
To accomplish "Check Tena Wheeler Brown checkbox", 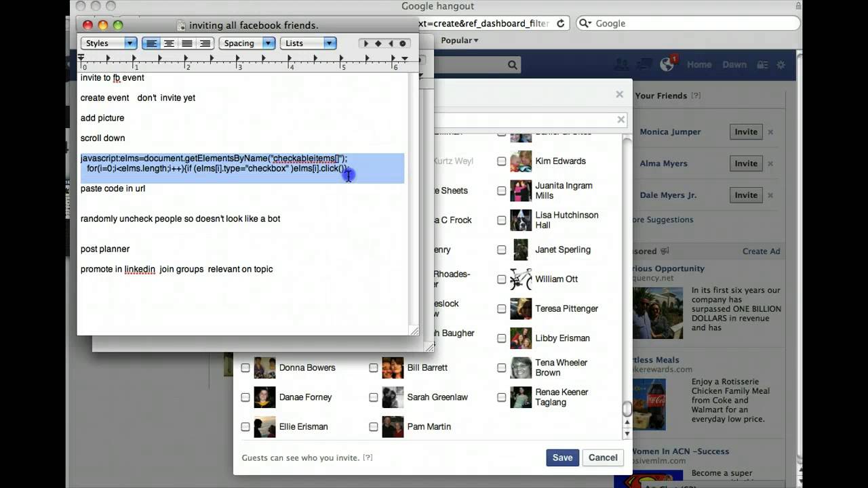I will [502, 367].
